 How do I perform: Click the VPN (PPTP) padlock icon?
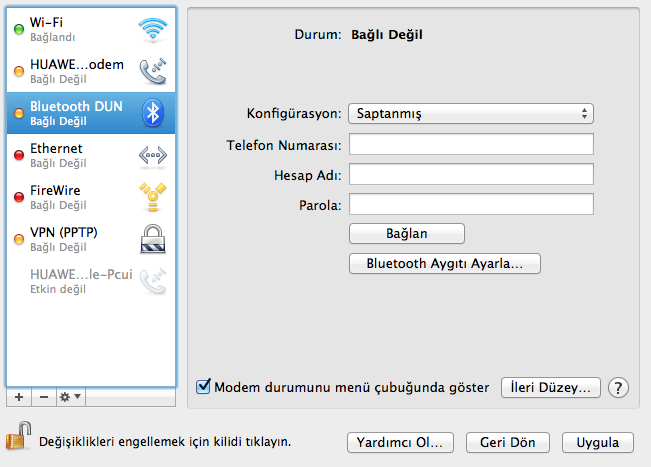[x=153, y=239]
